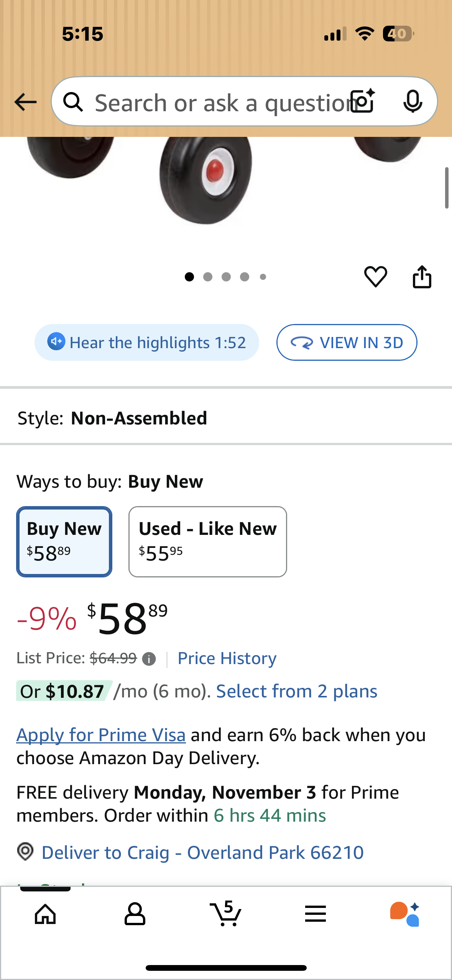Add item to wish list heart
Image resolution: width=452 pixels, height=980 pixels.
coord(375,276)
